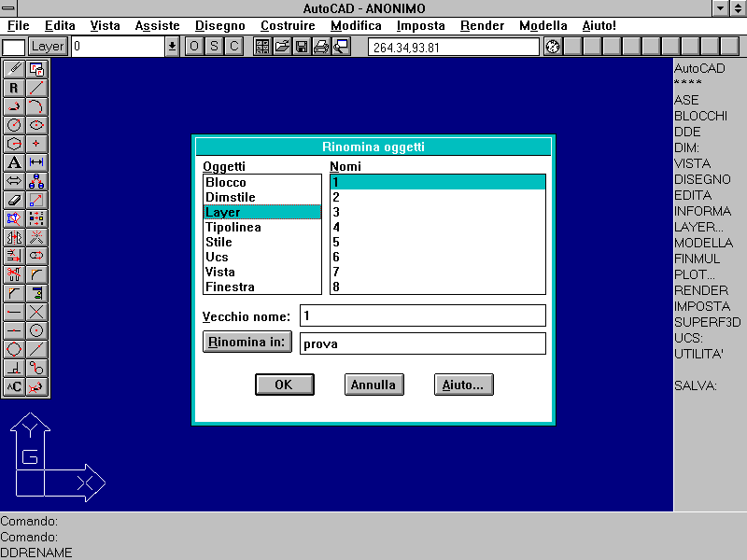Click BLOCCHI in the side screen menu

(x=701, y=116)
